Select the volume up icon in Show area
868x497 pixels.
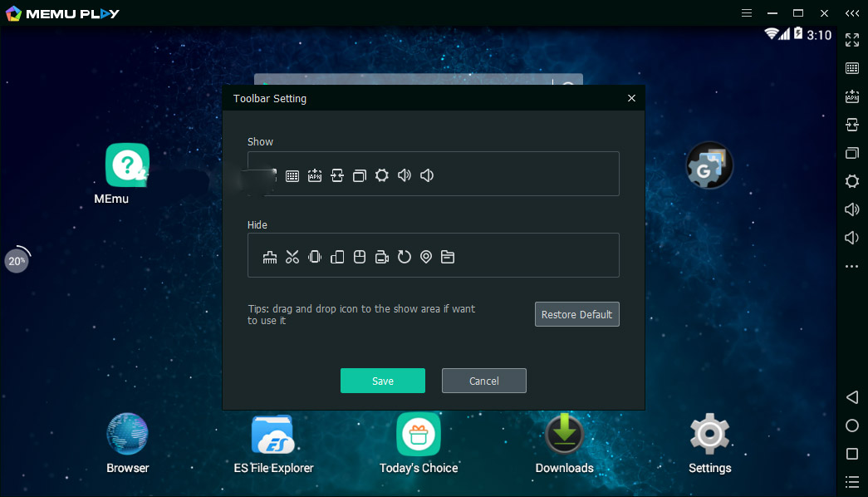click(405, 175)
